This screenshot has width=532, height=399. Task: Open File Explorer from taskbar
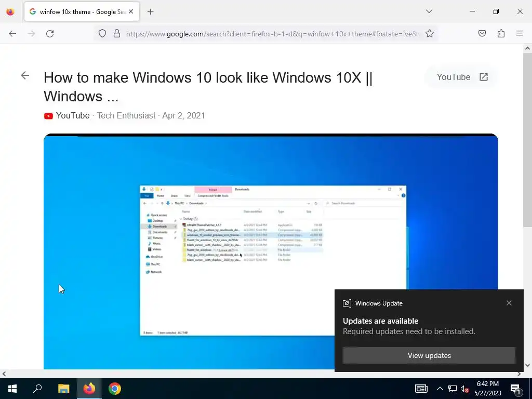(63, 389)
